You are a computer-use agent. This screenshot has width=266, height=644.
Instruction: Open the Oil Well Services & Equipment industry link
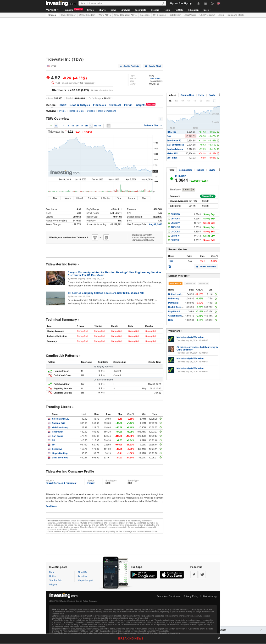pyautogui.click(x=61, y=483)
